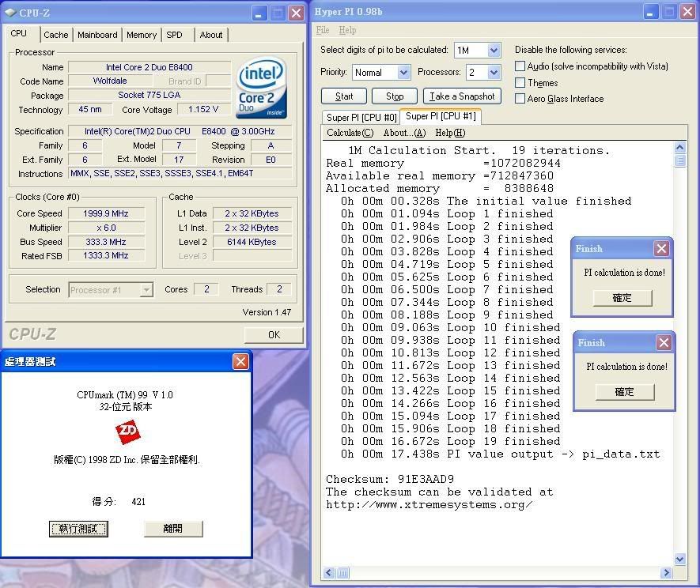
Task: Switch to Super PI [CPU #0] tab
Action: [361, 117]
